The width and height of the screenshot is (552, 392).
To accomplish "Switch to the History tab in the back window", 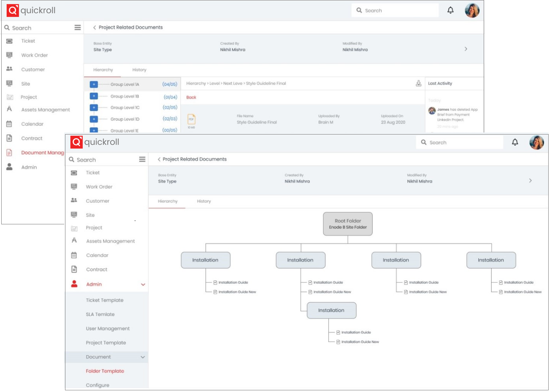I will [x=140, y=70].
